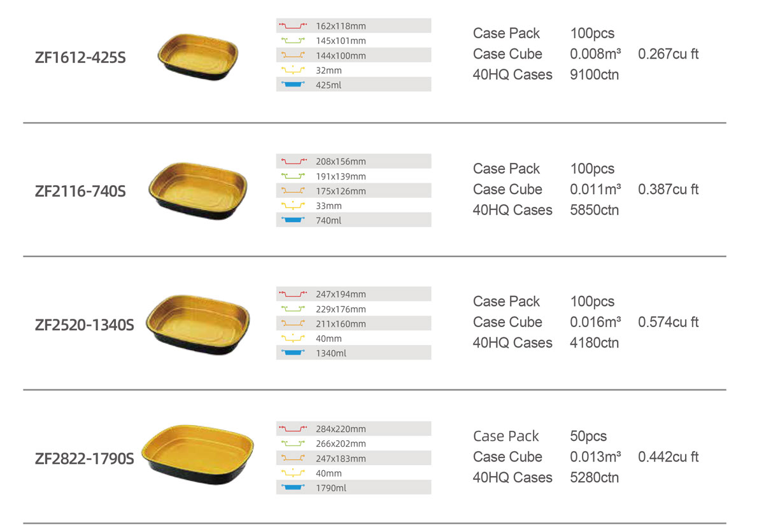Viewport: 764px width, 532px height.
Task: Click the 0.574cu ft case cube value
Action: click(x=668, y=322)
